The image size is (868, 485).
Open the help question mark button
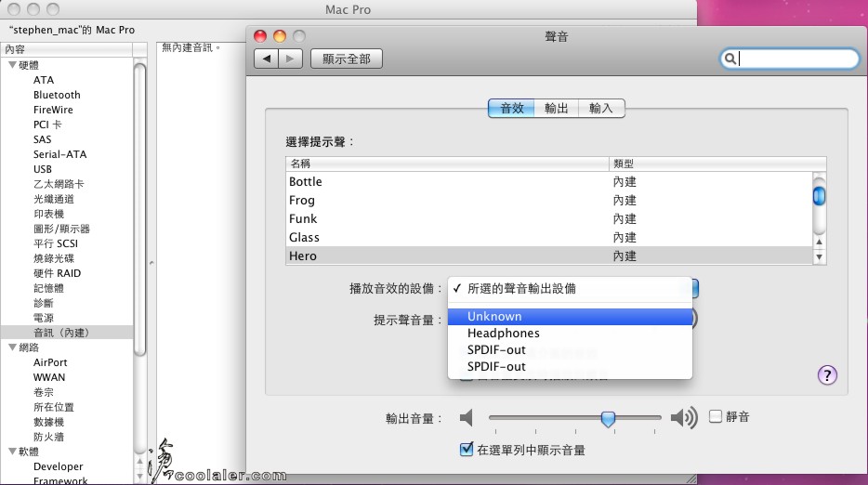(827, 375)
